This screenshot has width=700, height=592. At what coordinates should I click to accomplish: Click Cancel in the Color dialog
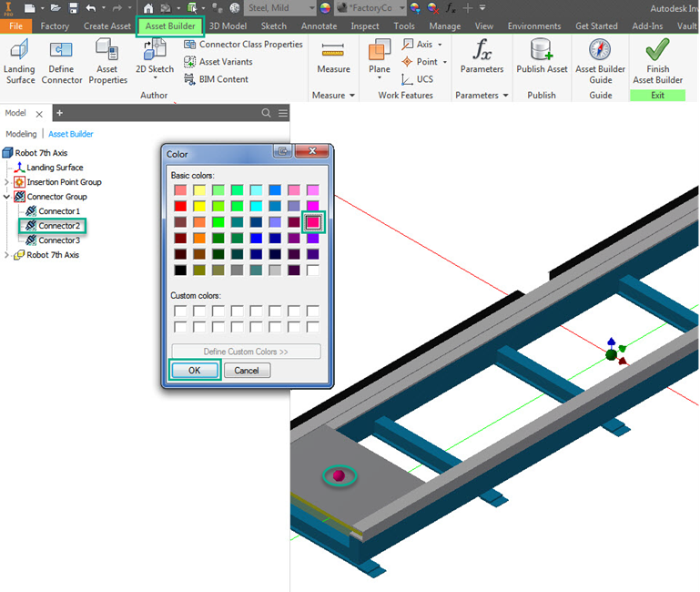click(247, 371)
